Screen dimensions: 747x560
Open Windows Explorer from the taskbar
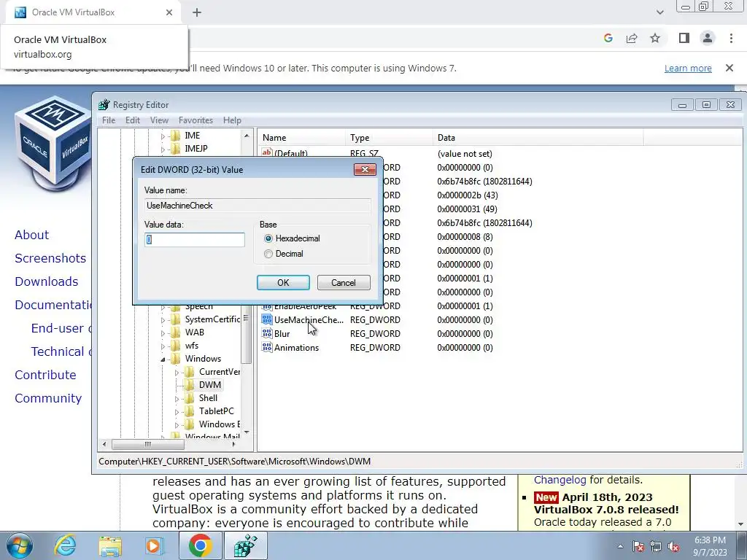(x=110, y=545)
